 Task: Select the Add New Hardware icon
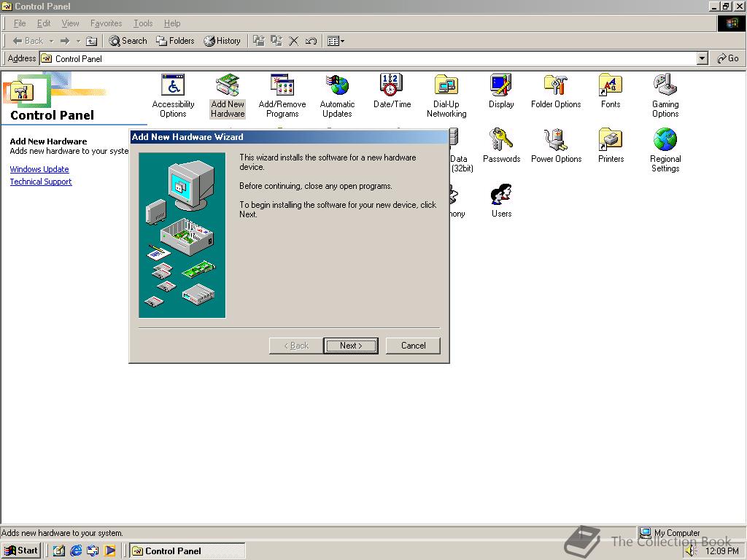point(228,96)
